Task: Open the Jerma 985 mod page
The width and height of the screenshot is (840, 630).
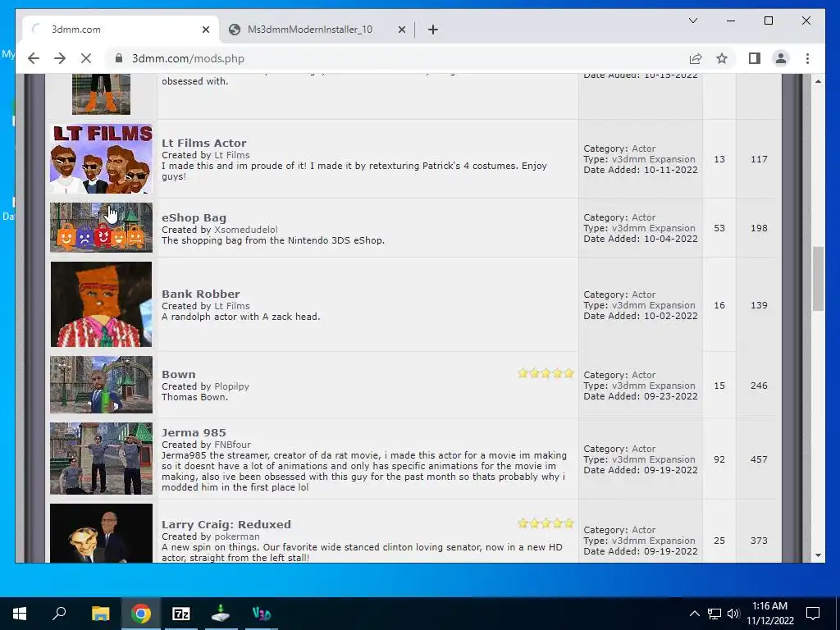Action: pos(194,432)
